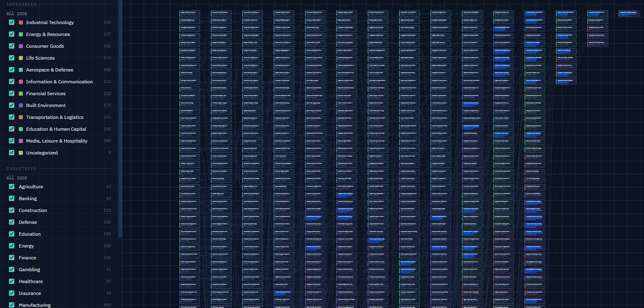Click the purple Consumer Goods color swatch

pos(21,46)
